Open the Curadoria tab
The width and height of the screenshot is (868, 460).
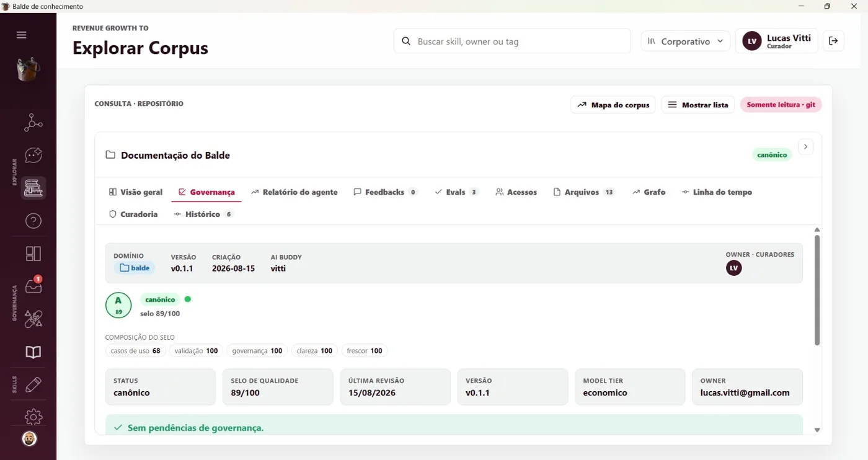[133, 214]
